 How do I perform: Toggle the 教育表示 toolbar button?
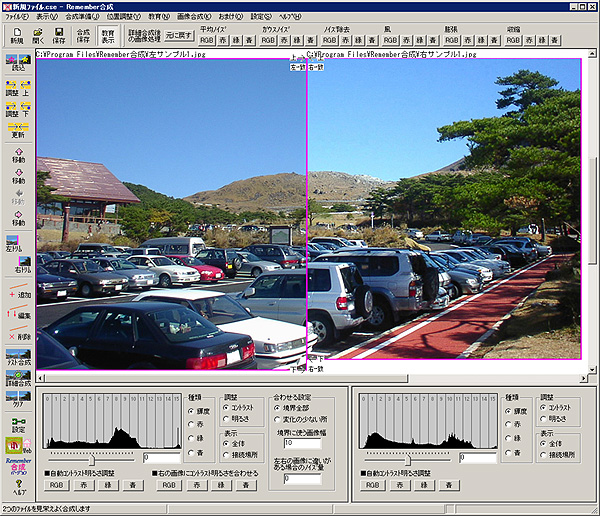tap(108, 36)
